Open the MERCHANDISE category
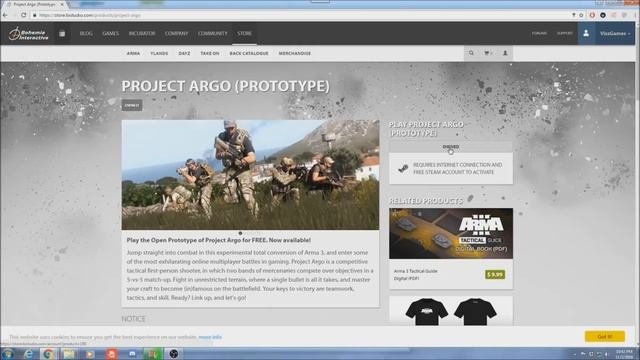The height and width of the screenshot is (360, 640). coord(295,53)
